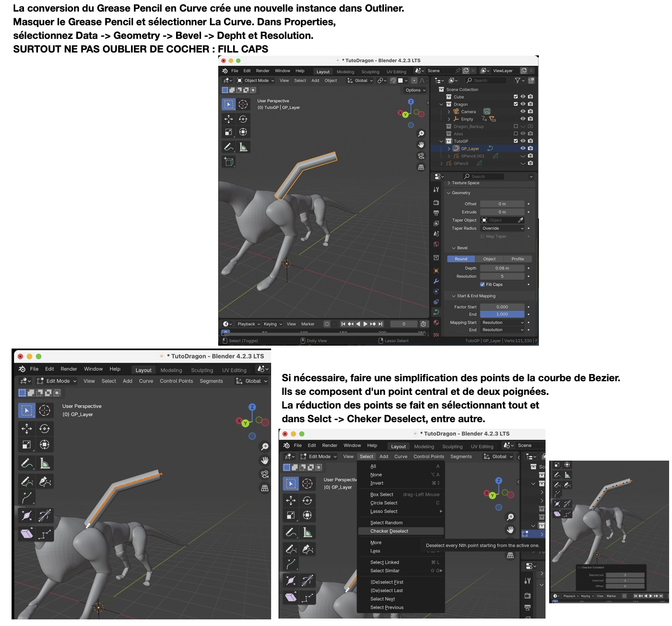
Task: Click the Add Cube tool icon
Action: (229, 162)
